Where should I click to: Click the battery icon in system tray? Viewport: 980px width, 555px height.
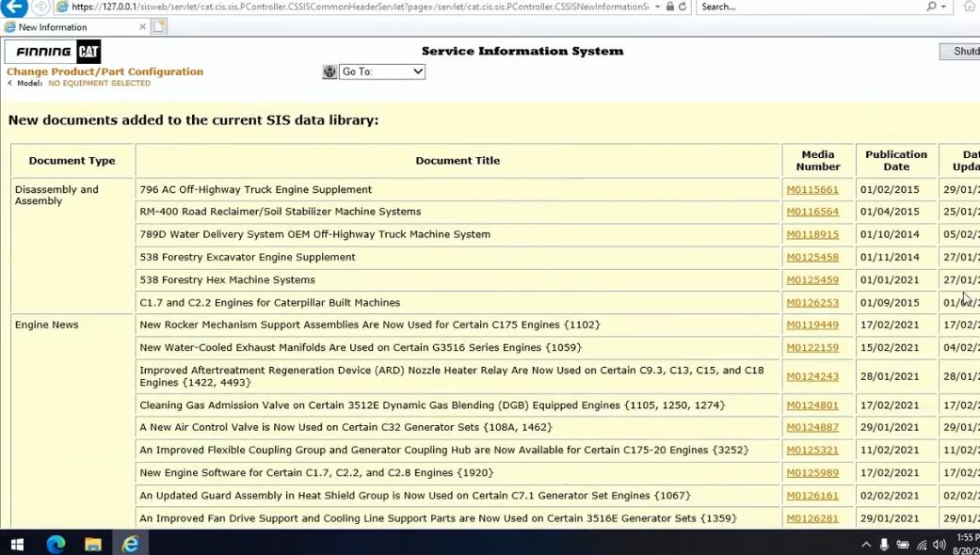(x=903, y=545)
